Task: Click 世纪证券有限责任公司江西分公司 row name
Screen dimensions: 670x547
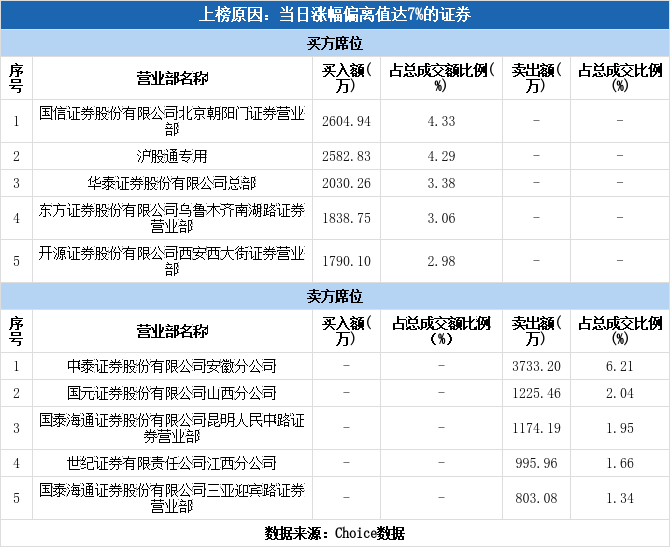Action: (172, 463)
